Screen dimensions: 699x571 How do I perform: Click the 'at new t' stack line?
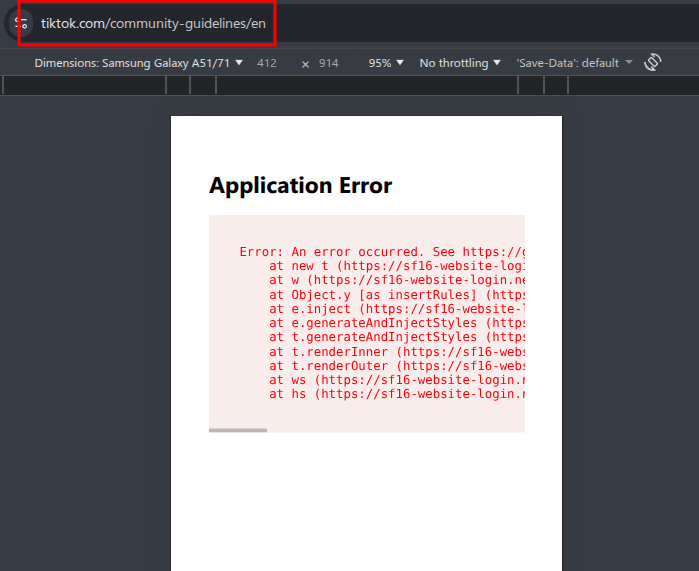point(397,266)
